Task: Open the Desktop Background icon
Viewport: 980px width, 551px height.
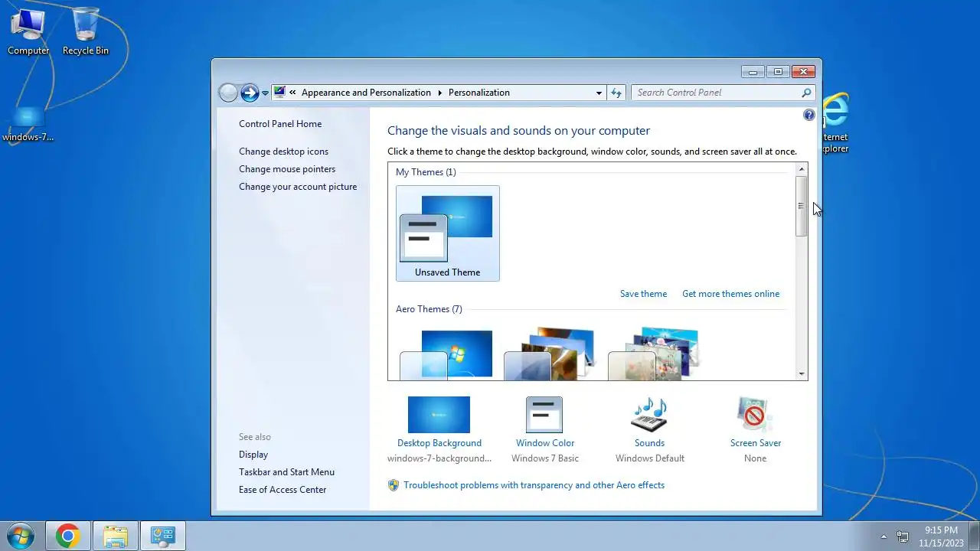Action: click(x=439, y=415)
